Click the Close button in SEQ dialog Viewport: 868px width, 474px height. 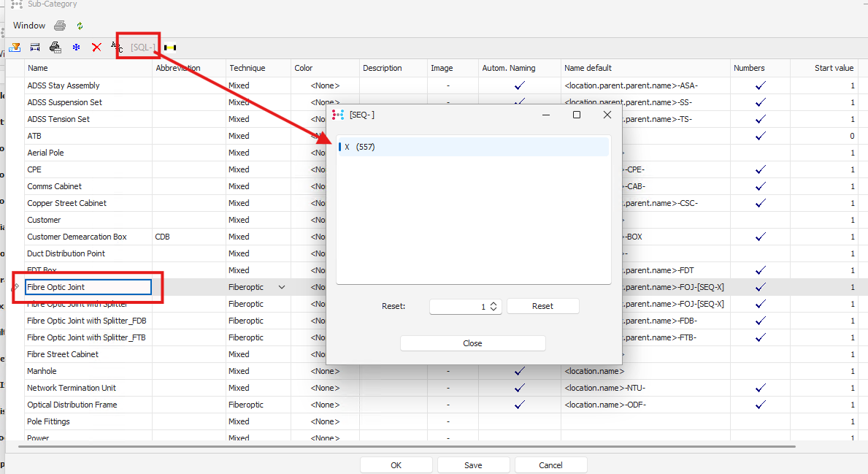point(473,343)
